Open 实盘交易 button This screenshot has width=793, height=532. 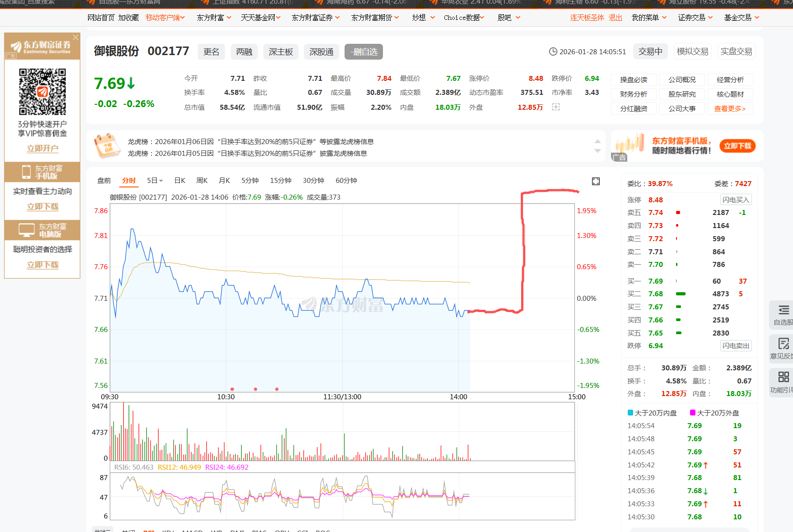pyautogui.click(x=736, y=51)
